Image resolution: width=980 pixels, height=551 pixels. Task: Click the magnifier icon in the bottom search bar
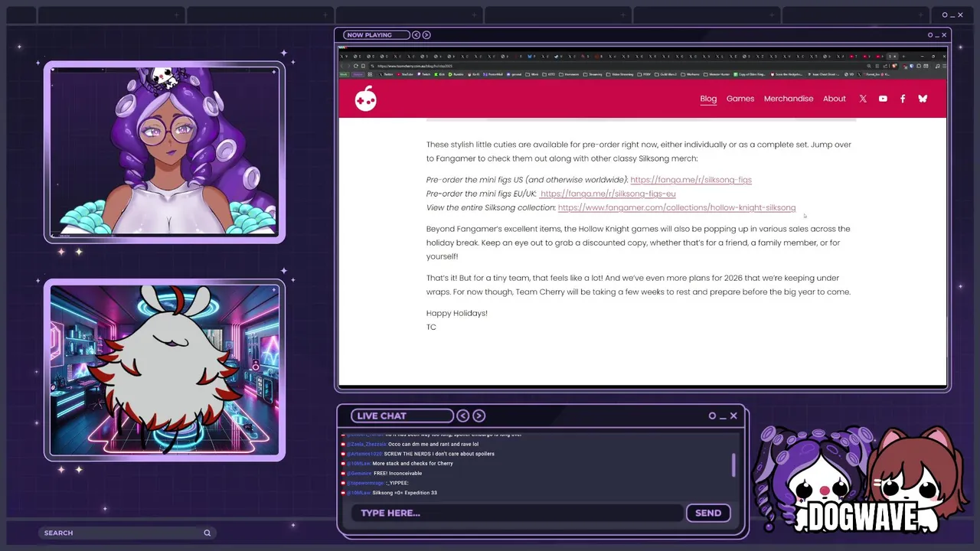tap(207, 533)
